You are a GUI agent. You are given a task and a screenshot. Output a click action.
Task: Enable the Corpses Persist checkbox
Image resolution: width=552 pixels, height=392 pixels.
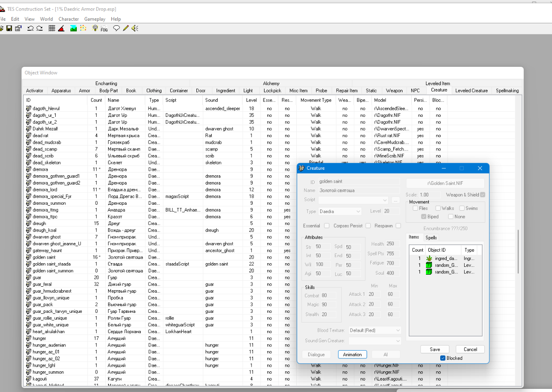pos(368,226)
